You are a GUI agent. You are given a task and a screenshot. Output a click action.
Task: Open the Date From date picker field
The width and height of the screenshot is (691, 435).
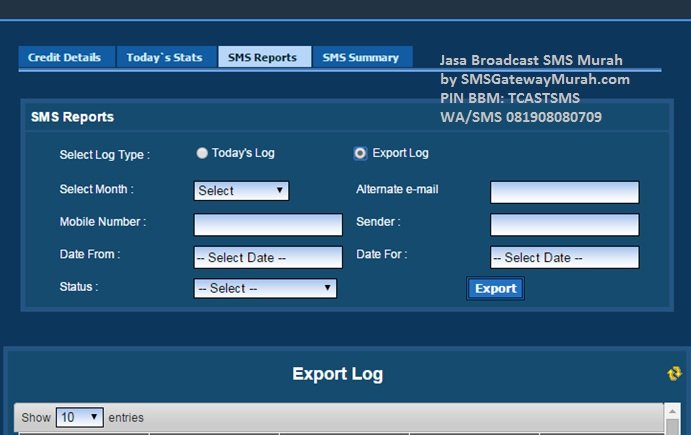[268, 257]
